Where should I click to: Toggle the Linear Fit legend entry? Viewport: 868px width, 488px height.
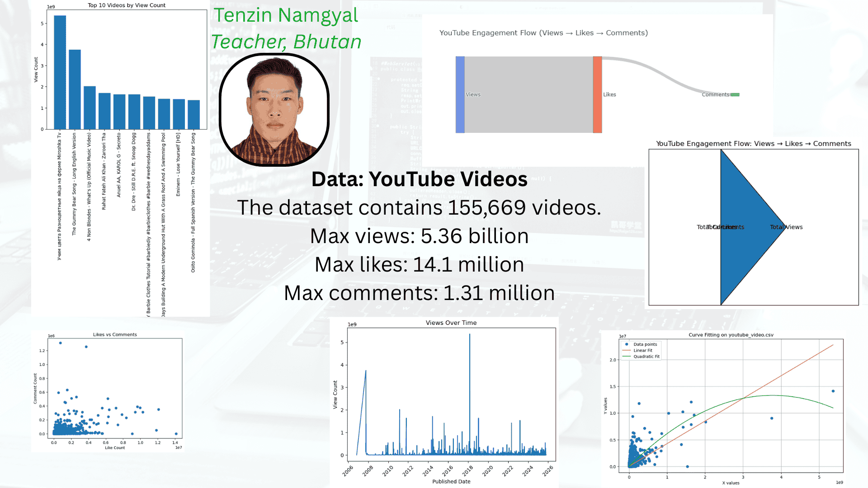point(644,350)
